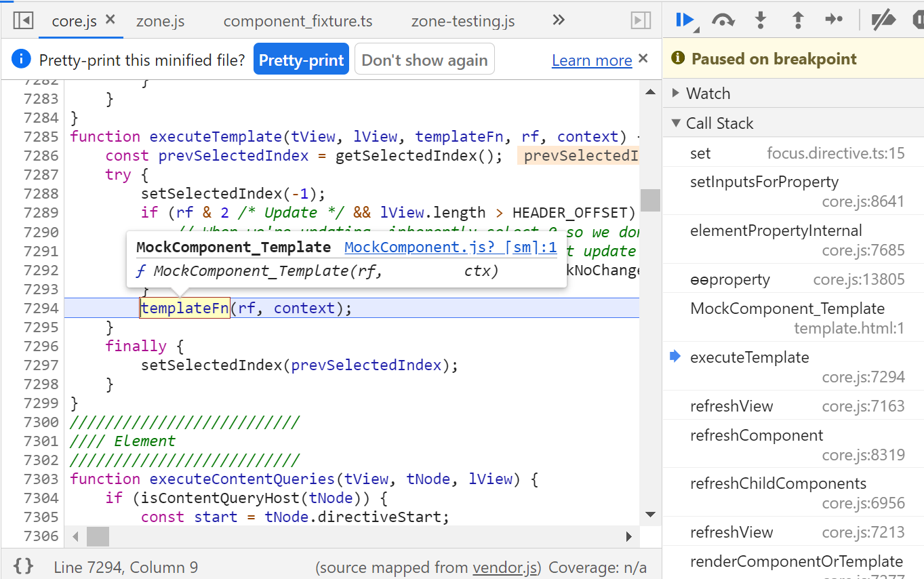Collapse the Call Stack section
The width and height of the screenshot is (924, 579).
click(793, 123)
